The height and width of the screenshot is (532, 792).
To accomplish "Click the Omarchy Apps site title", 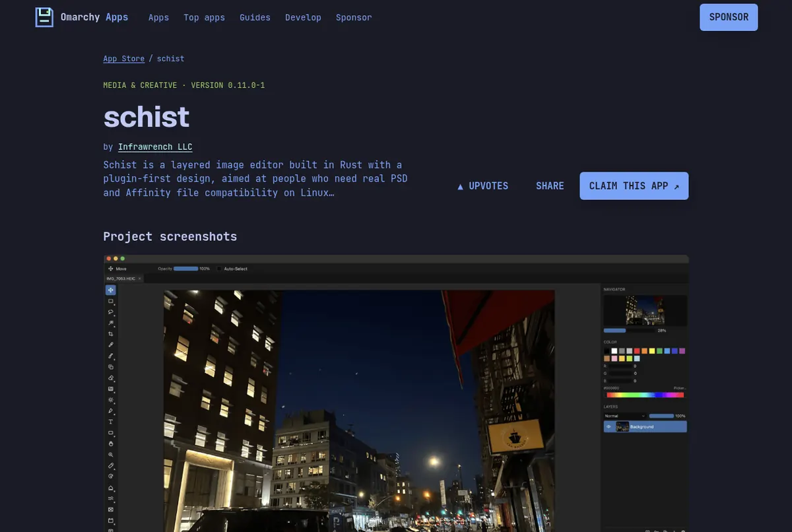I will click(94, 17).
